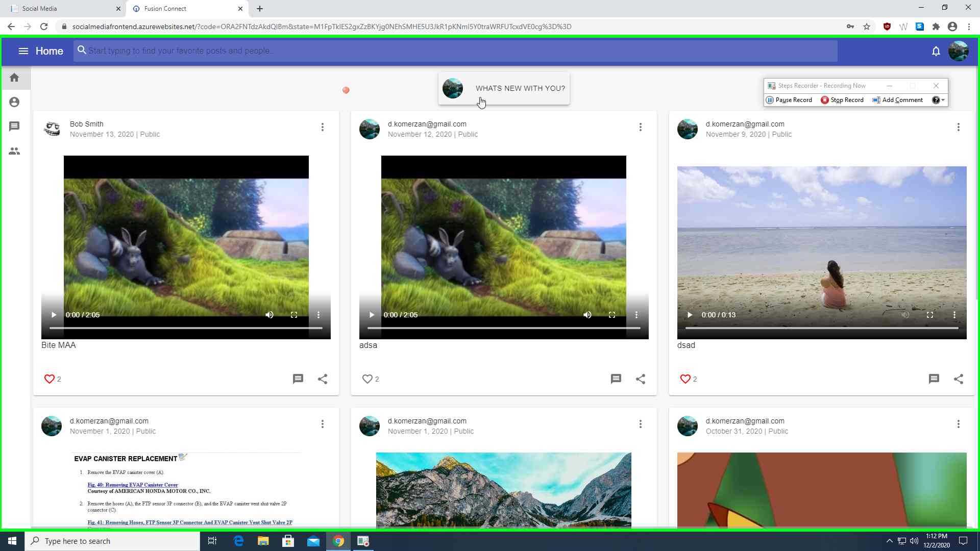Screen dimensions: 980x551
Task: Play the Bite MAA video
Action: pyautogui.click(x=54, y=315)
